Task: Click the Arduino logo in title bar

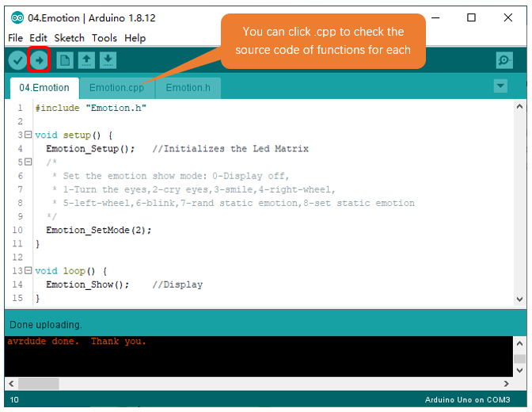Action: point(17,17)
